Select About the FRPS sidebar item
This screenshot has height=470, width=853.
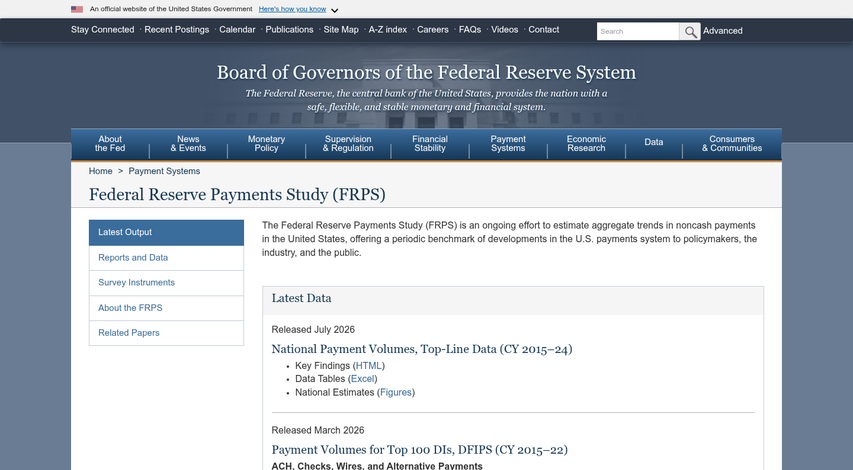tap(166, 308)
